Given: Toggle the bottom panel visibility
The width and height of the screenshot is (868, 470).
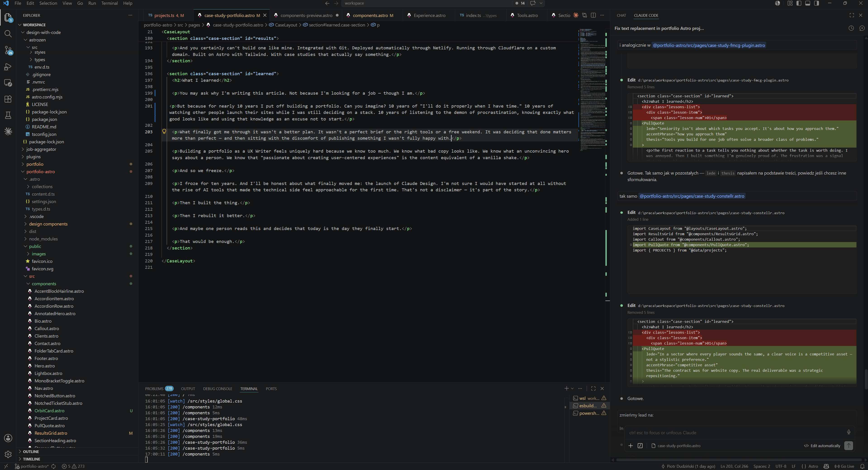Looking at the screenshot, I should (808, 3).
